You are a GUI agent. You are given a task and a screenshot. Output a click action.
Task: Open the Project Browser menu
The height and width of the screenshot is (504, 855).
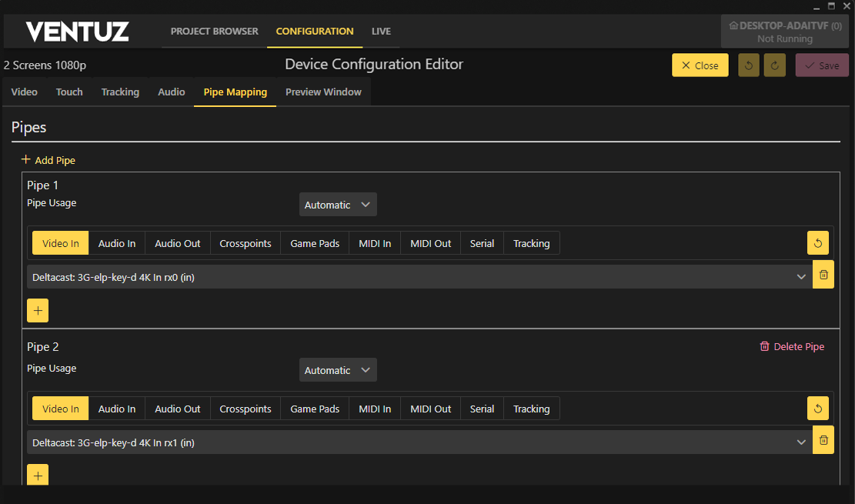tap(214, 32)
